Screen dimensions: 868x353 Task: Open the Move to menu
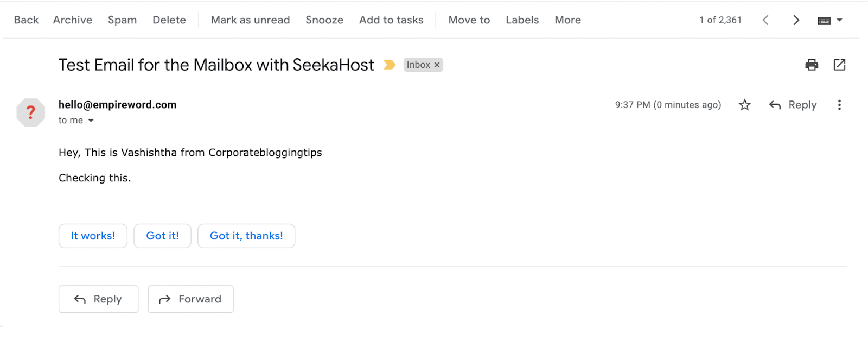469,20
